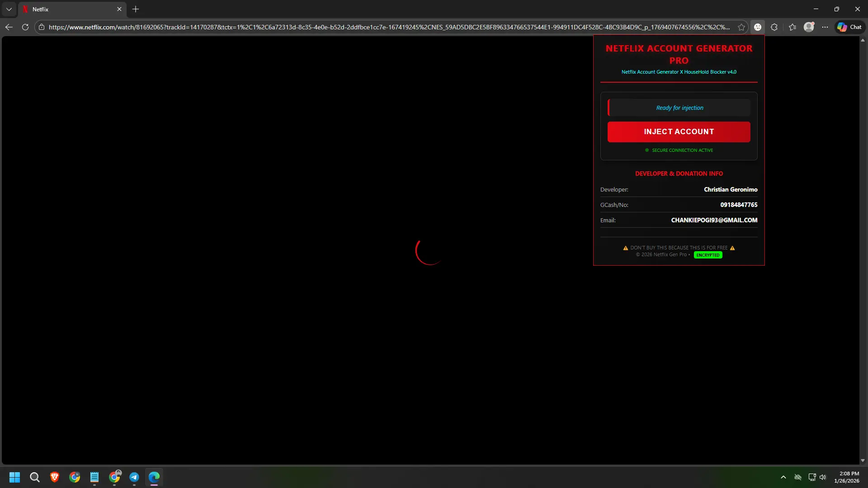Open Telegram from the taskbar

click(x=134, y=477)
